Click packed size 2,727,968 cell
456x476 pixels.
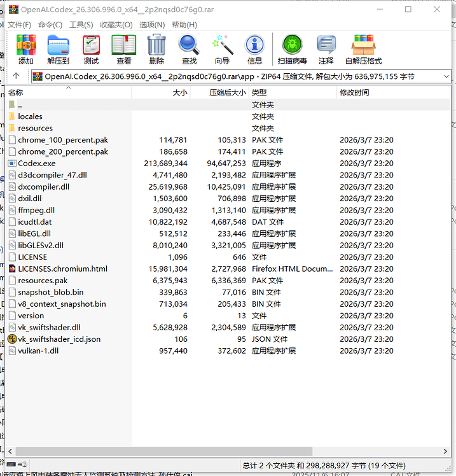pos(228,269)
